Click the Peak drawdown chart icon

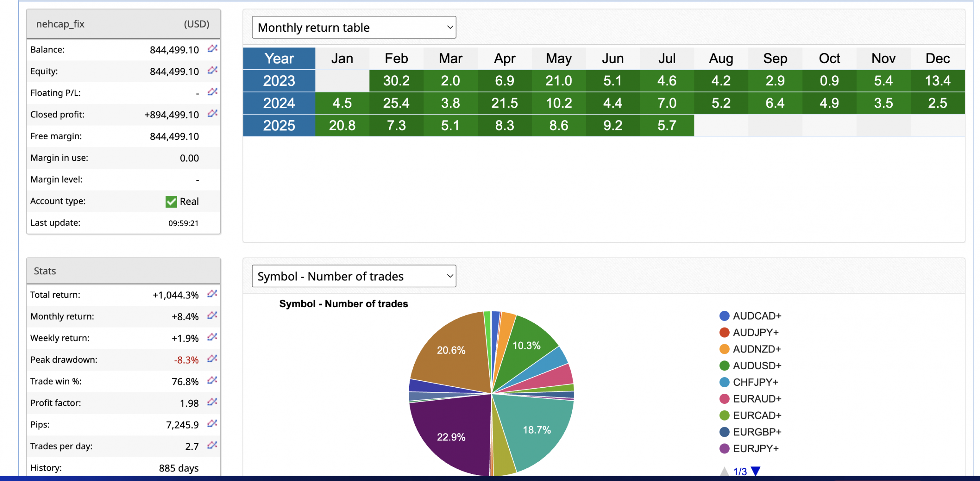tap(212, 359)
